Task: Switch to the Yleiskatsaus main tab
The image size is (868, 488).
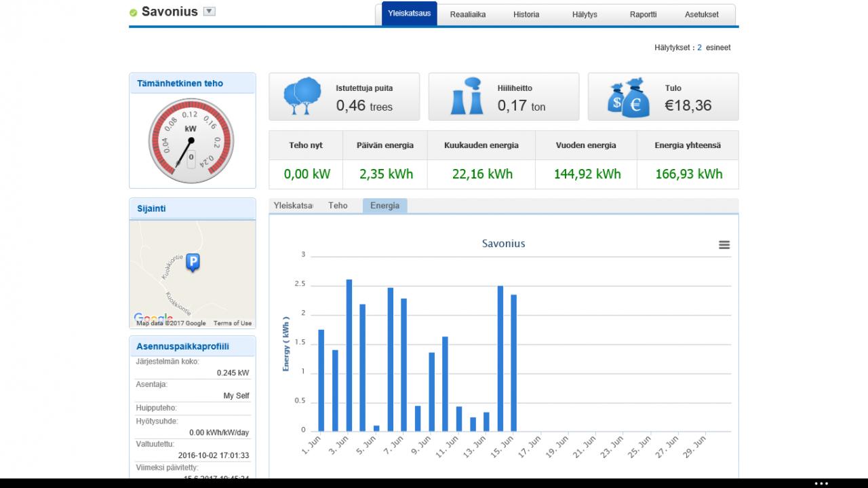Action: pos(410,14)
